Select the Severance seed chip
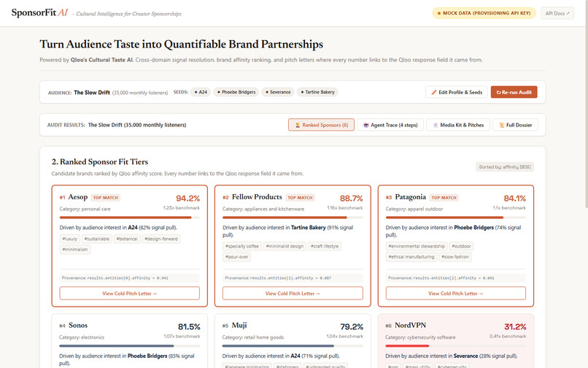 click(278, 92)
